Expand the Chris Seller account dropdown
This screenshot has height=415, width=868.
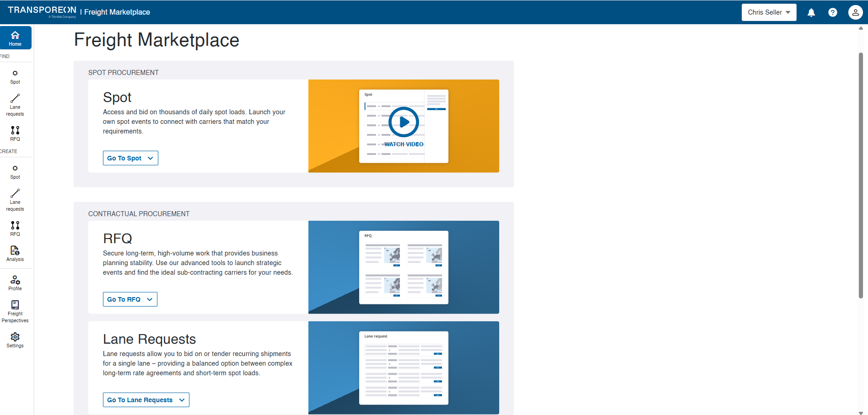(768, 12)
